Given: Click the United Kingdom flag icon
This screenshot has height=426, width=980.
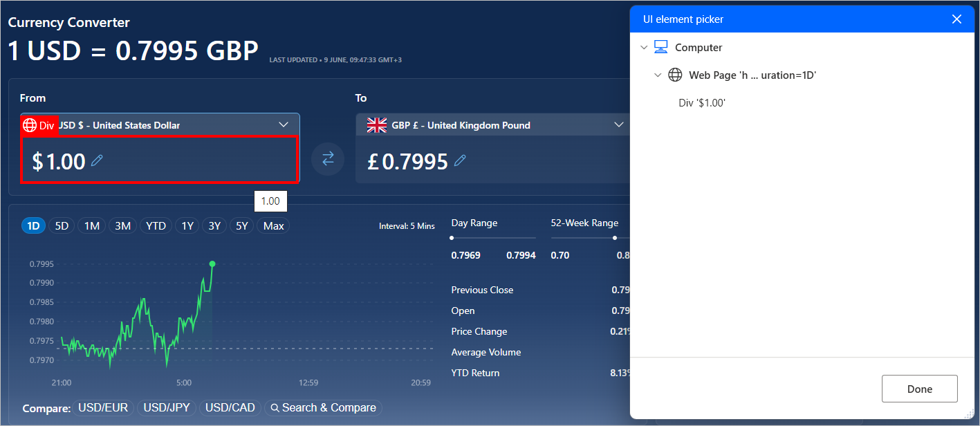Looking at the screenshot, I should 377,125.
